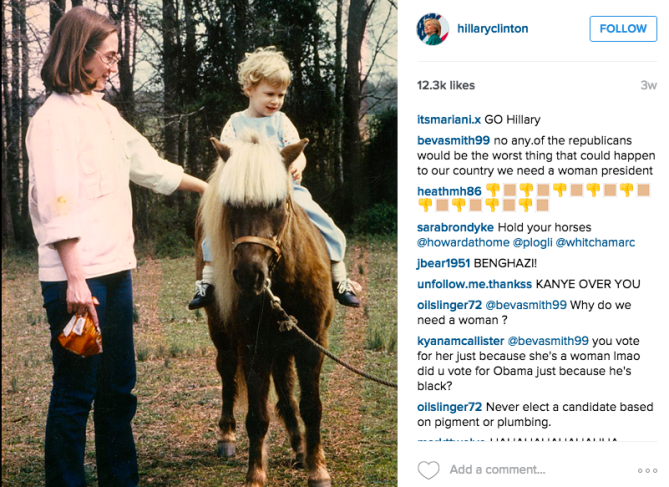Image resolution: width=669 pixels, height=487 pixels.
Task: Click the hillaryclinton profile avatar
Action: tap(433, 29)
